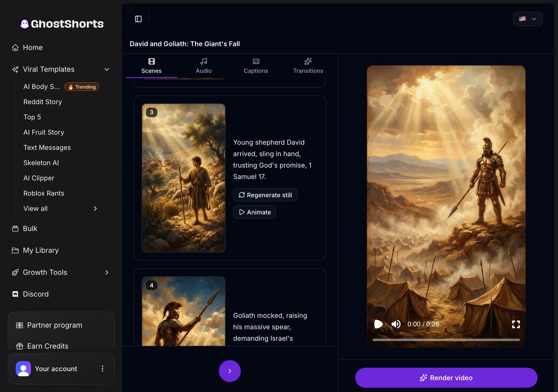
Task: Open the AI Body S... template
Action: [x=41, y=87]
